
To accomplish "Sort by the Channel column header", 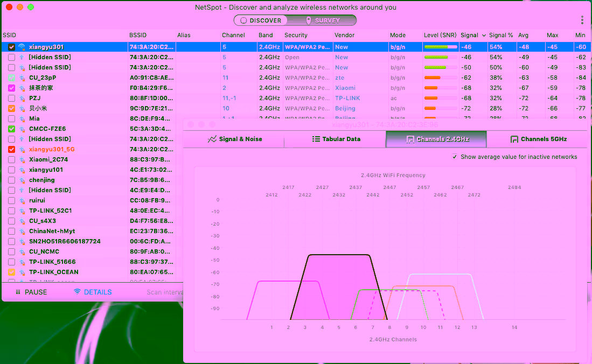I will point(233,35).
